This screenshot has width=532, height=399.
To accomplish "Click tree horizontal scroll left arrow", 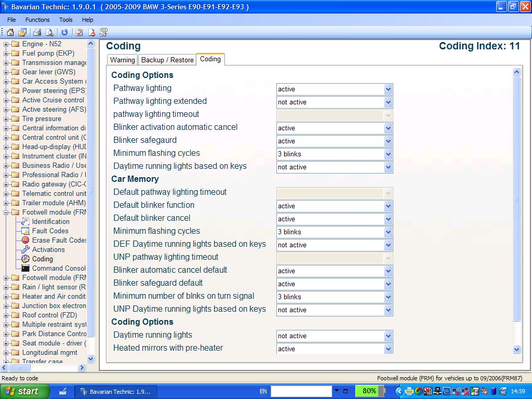I will (4, 367).
